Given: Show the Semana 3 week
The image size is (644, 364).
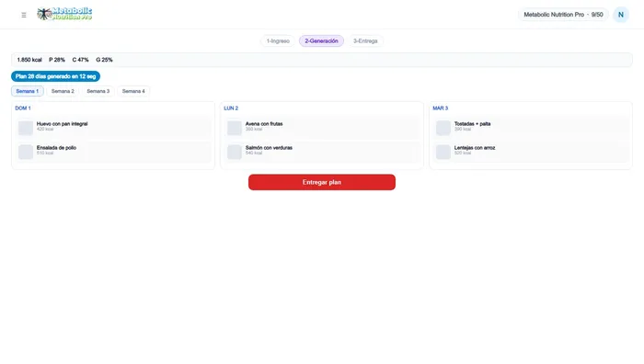Looking at the screenshot, I should (x=98, y=91).
